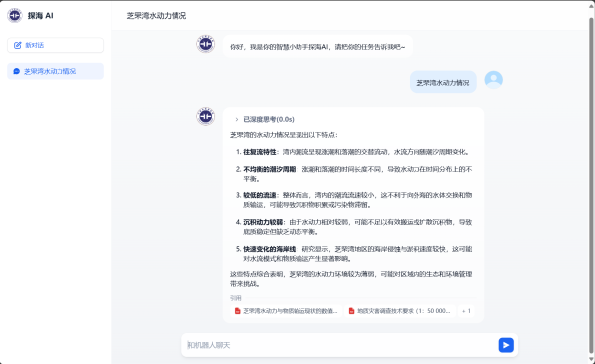Image resolution: width=595 pixels, height=364 pixels.
Task: Toggle the 已深度思考(0.0s) thinking section
Action: (265, 119)
